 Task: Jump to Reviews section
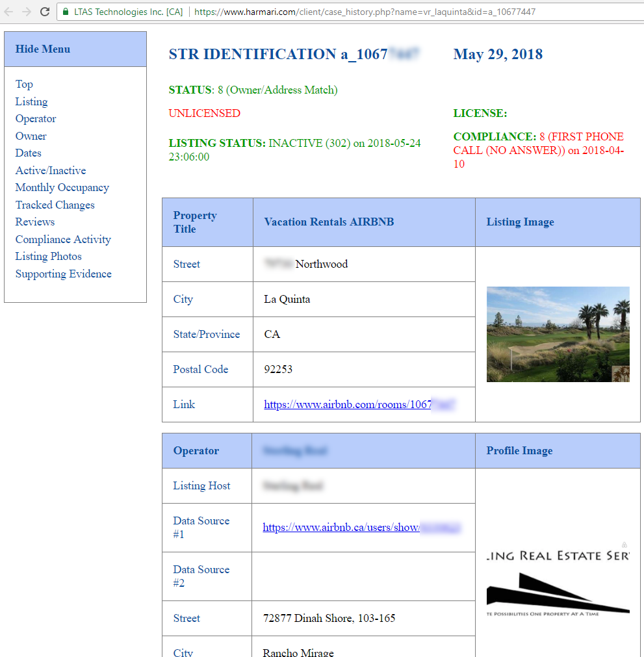pyautogui.click(x=35, y=222)
